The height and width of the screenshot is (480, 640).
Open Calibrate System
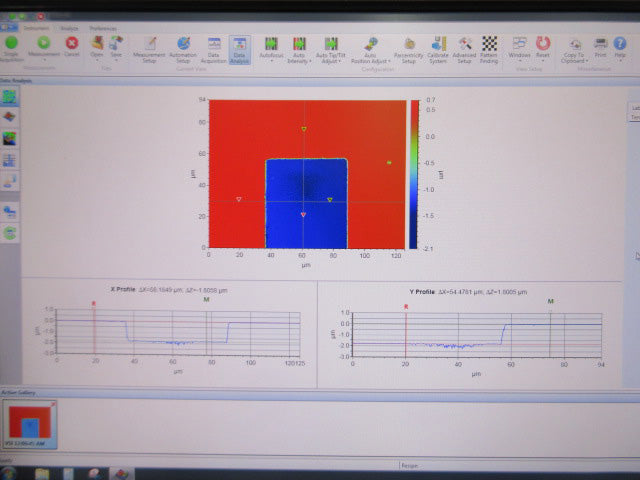438,46
